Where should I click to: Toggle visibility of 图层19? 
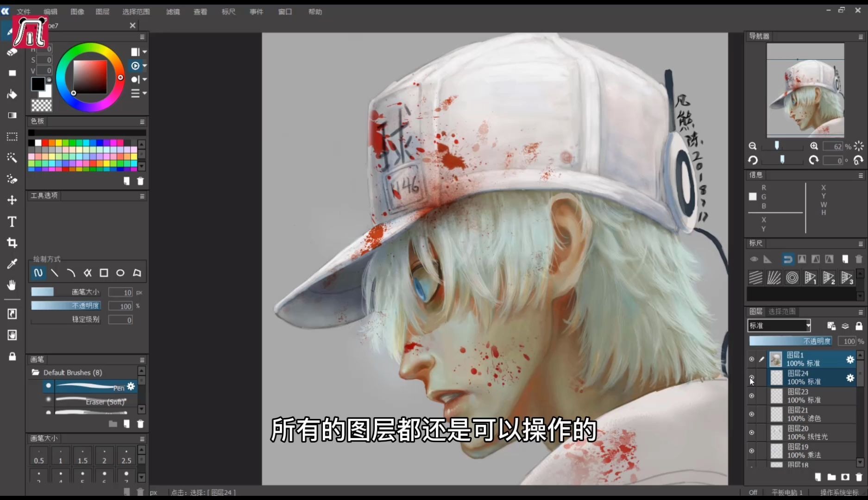[752, 451]
